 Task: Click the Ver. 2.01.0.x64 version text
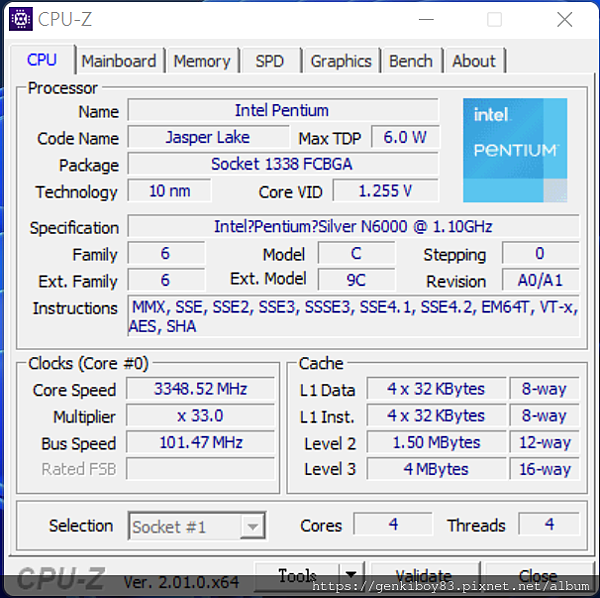click(181, 582)
